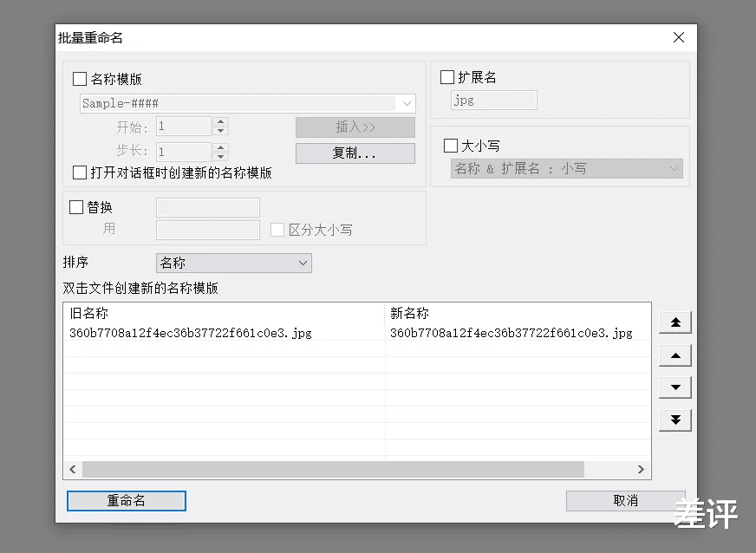Screen dimensions: 756x553
Task: Click the 取消 button
Action: (625, 500)
